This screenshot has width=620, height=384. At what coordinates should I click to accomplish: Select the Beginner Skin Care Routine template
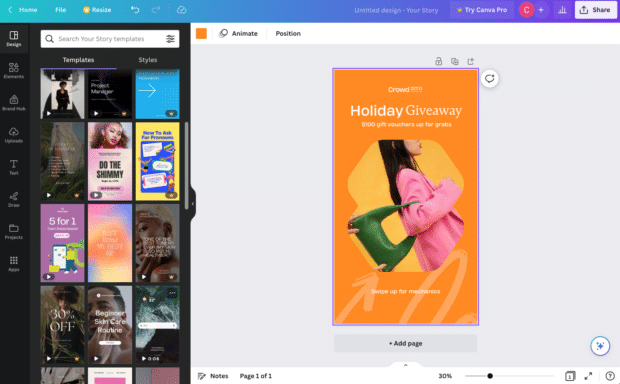click(x=110, y=325)
